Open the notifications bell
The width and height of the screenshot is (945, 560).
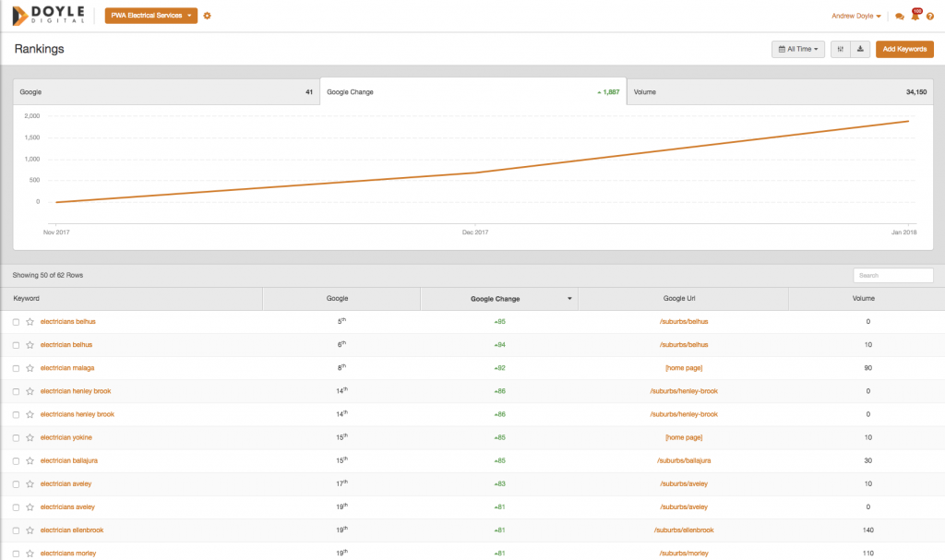coord(915,16)
